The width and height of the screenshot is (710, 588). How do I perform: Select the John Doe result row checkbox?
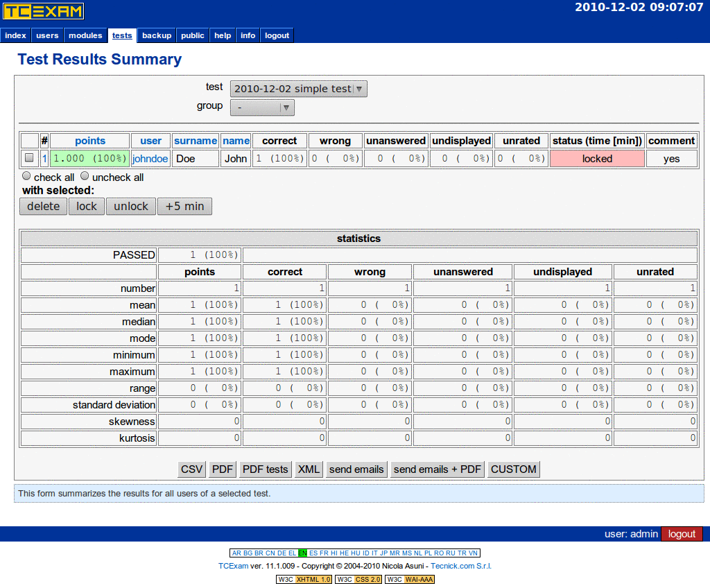[x=29, y=158]
